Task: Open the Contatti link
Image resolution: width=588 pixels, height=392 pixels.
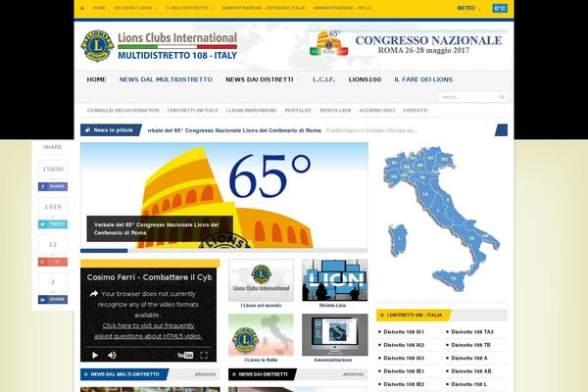Action: 416,111
